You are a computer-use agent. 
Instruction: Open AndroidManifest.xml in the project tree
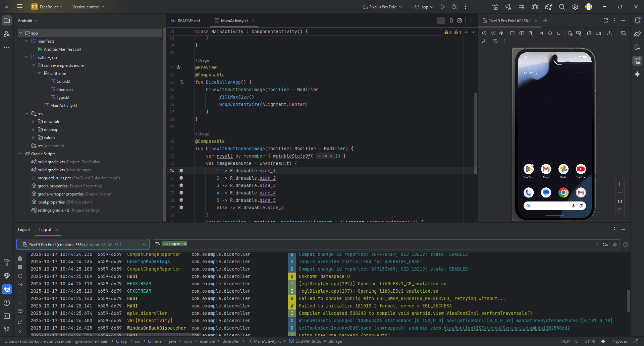pyautogui.click(x=62, y=49)
